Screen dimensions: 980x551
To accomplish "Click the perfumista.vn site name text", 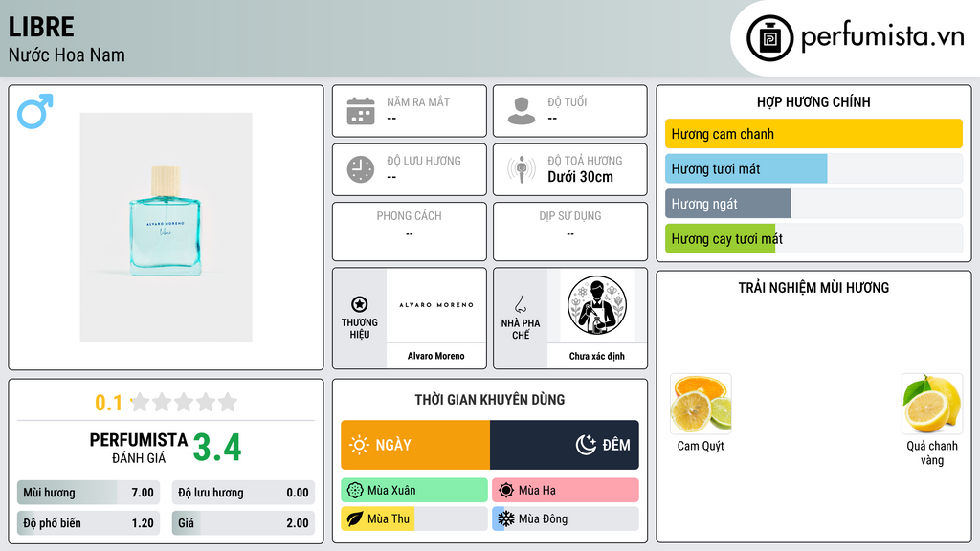I will tap(882, 37).
